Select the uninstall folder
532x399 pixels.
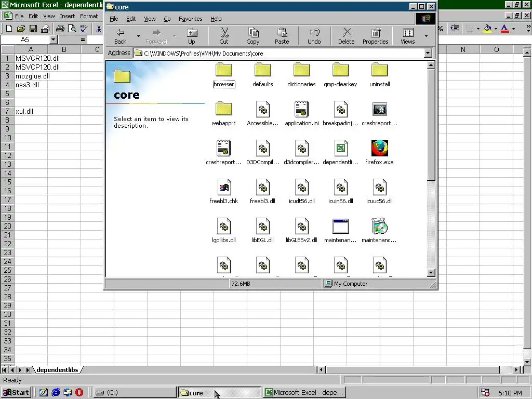point(379,75)
